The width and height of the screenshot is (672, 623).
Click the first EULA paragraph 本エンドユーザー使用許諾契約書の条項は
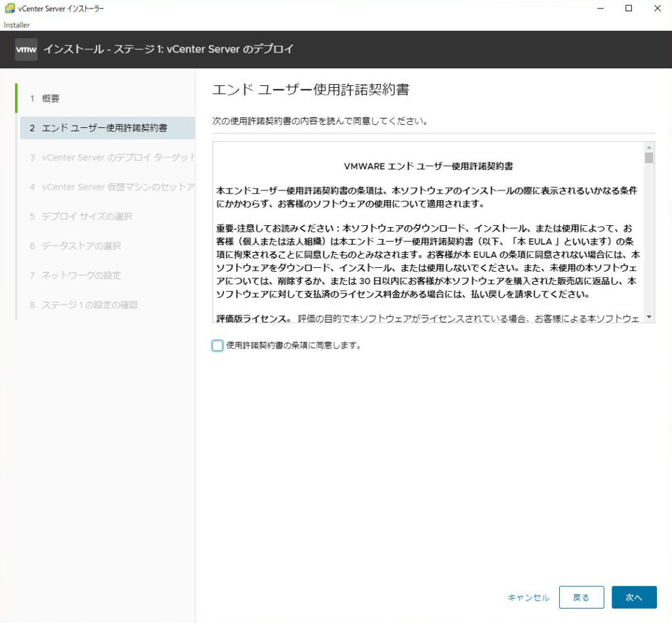pos(427,197)
